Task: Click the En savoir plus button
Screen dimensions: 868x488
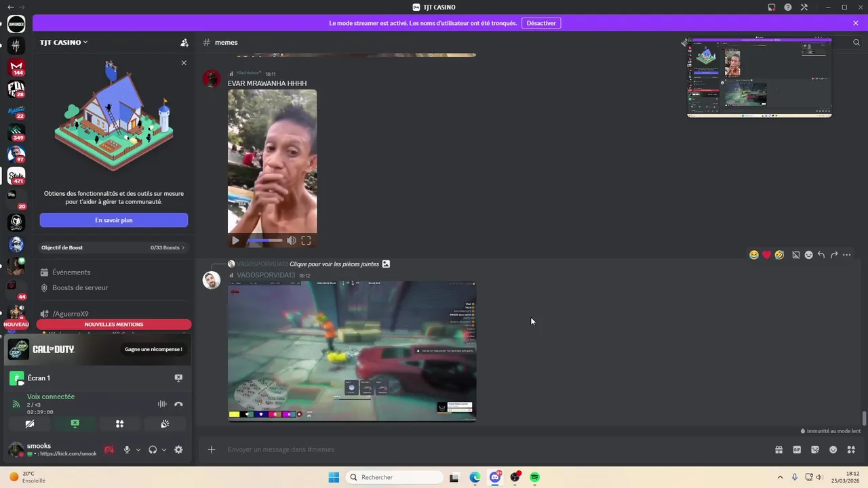Action: click(x=114, y=220)
